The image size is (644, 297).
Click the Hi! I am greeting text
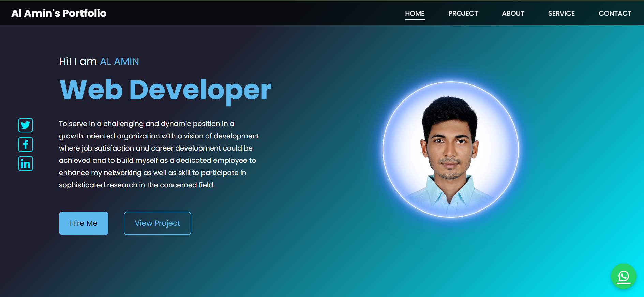[x=78, y=61]
